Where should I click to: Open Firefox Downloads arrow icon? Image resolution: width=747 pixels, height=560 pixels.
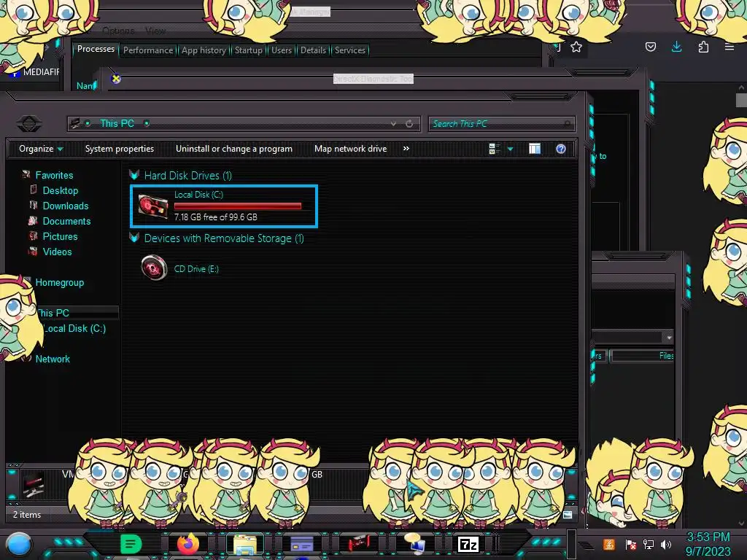676,47
